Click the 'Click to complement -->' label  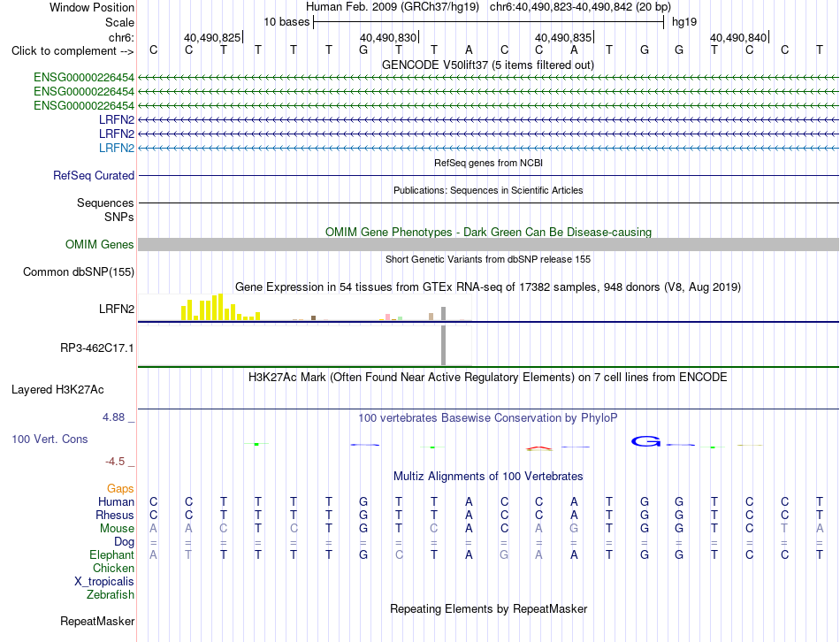click(73, 51)
